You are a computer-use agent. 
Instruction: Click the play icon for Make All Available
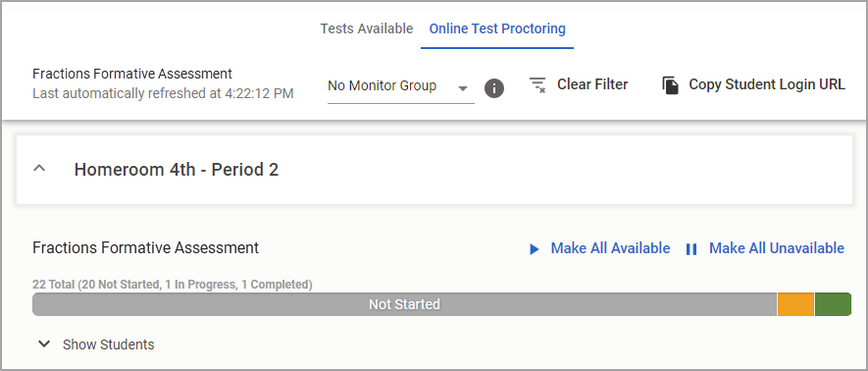click(534, 249)
